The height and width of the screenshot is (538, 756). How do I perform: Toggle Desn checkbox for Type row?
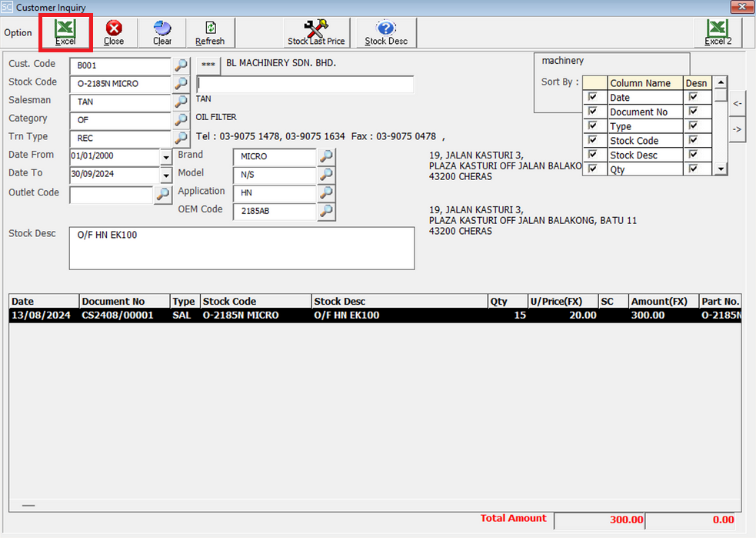tap(694, 126)
